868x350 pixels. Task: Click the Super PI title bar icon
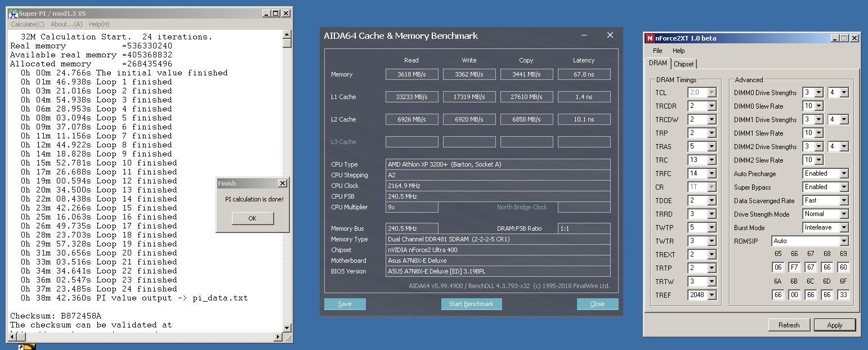click(x=13, y=13)
